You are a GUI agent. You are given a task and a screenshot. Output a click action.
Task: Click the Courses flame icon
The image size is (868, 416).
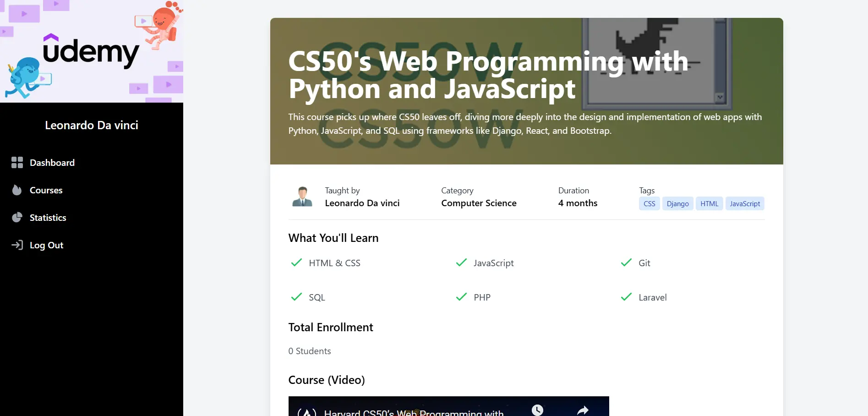[17, 190]
